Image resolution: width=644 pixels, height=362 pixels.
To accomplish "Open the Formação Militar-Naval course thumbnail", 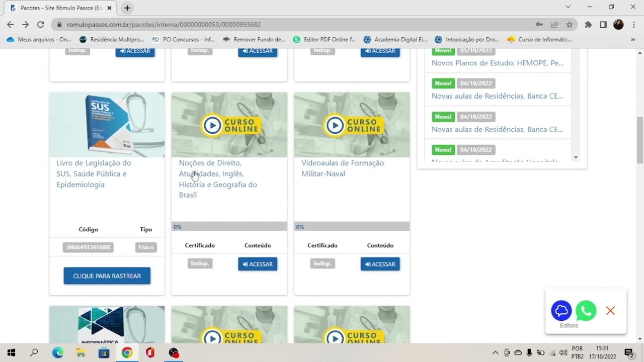I will tap(352, 125).
